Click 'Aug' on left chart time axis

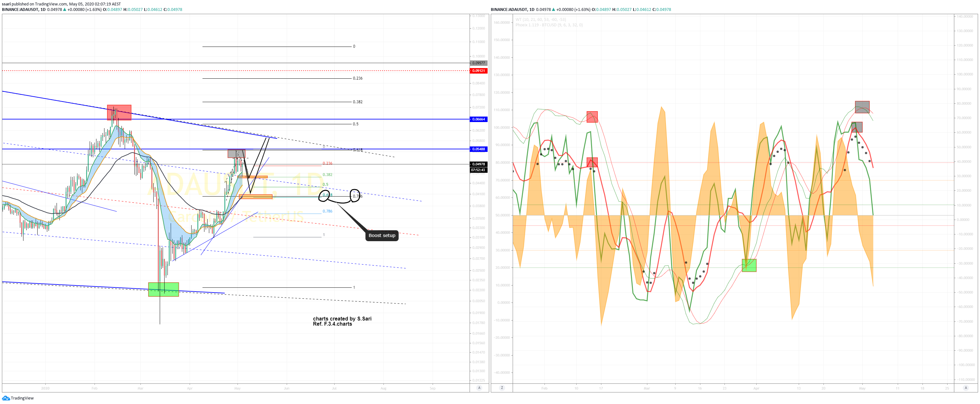click(x=383, y=388)
